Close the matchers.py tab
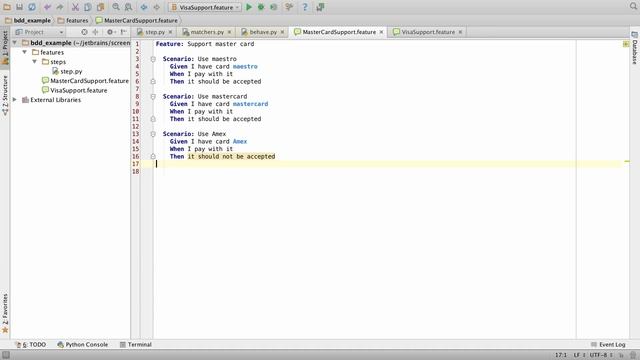Viewport: 640px width, 360px height. [229, 32]
